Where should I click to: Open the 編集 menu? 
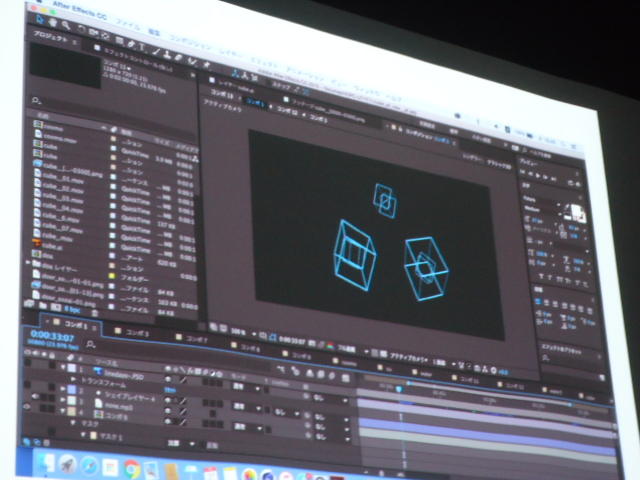(154, 33)
